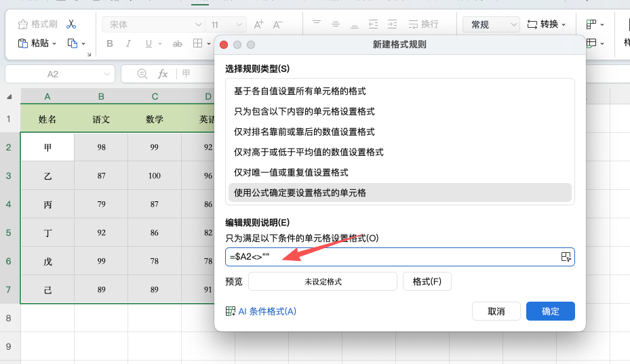Select column A header
This screenshot has width=630, height=364.
point(47,96)
